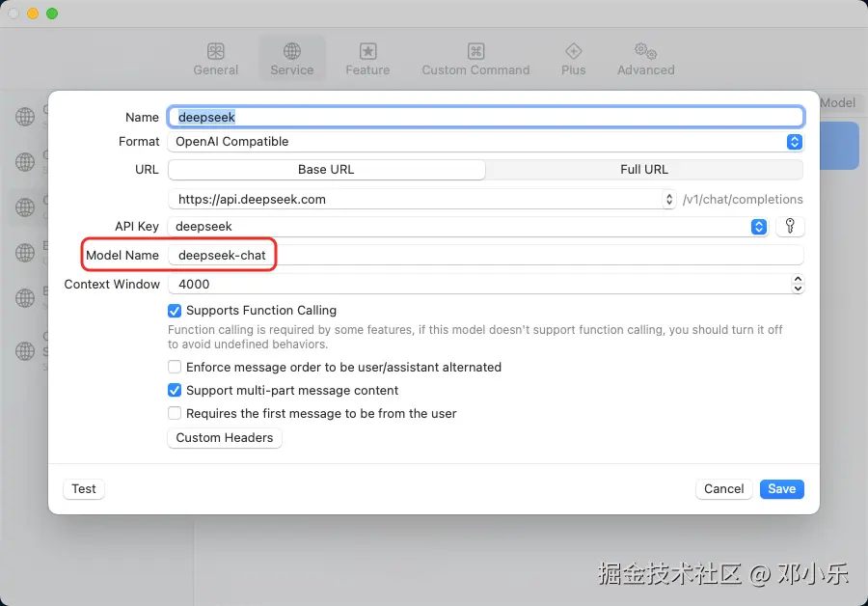This screenshot has width=868, height=606.
Task: Open the Advanced settings tab
Action: (645, 59)
